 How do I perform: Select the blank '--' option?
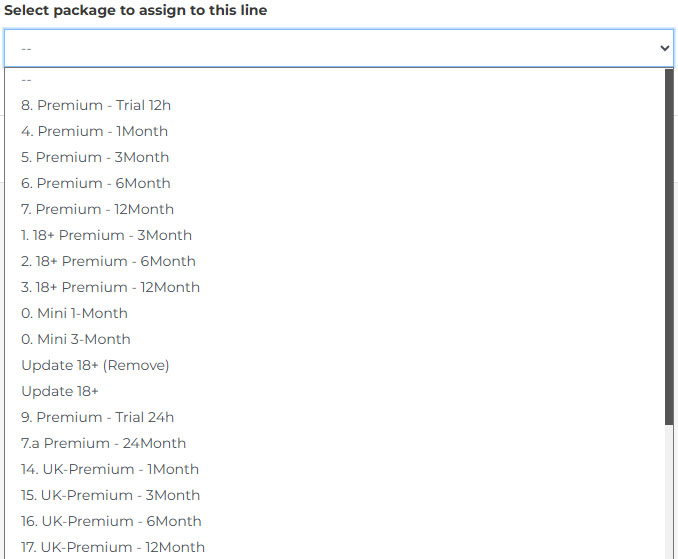pyautogui.click(x=27, y=79)
